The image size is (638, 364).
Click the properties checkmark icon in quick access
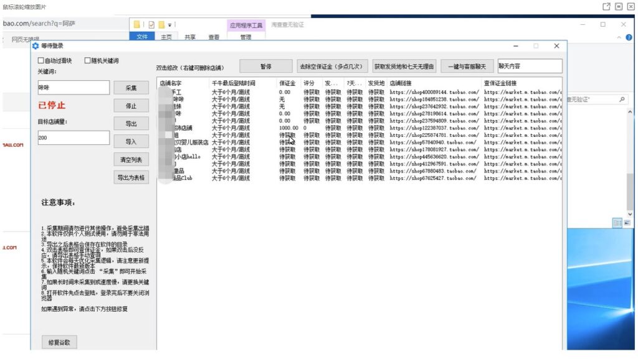pyautogui.click(x=151, y=24)
